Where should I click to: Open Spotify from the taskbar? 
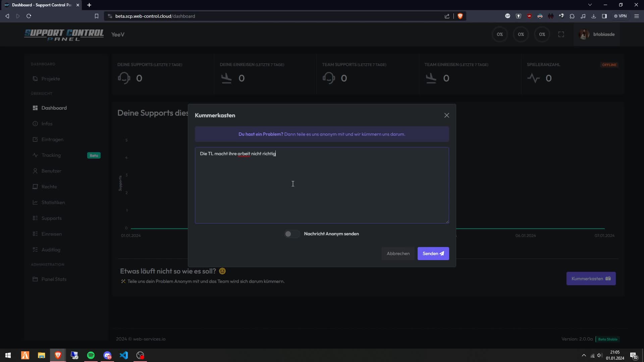[91, 355]
